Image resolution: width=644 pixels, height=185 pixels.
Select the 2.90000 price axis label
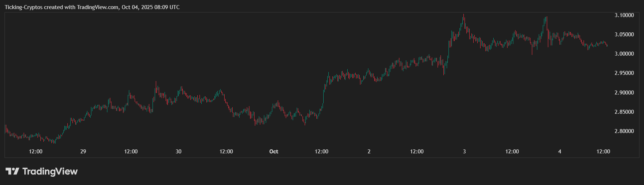click(x=624, y=93)
